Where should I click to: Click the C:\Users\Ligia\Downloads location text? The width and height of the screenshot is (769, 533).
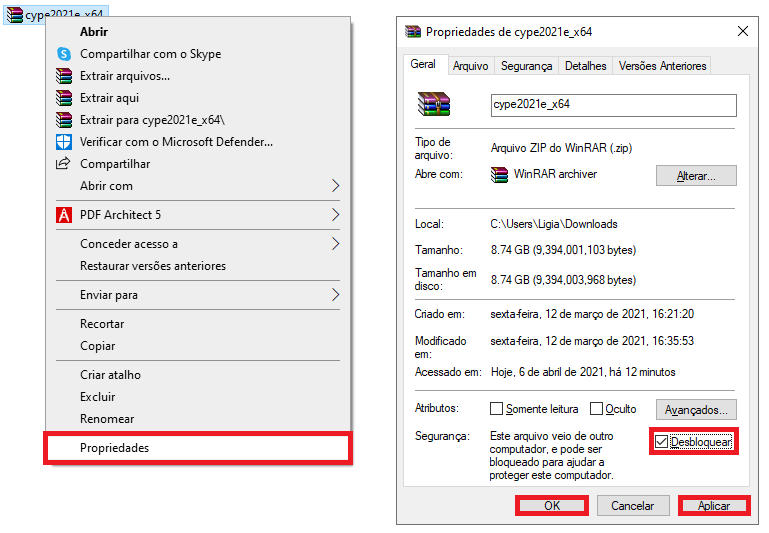tap(554, 224)
